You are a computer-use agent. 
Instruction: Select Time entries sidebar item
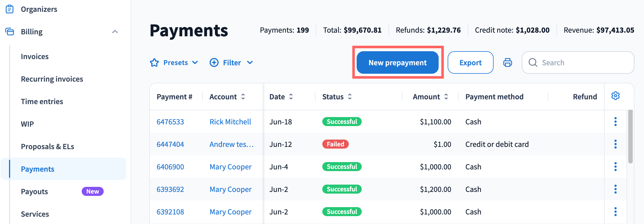(x=42, y=102)
